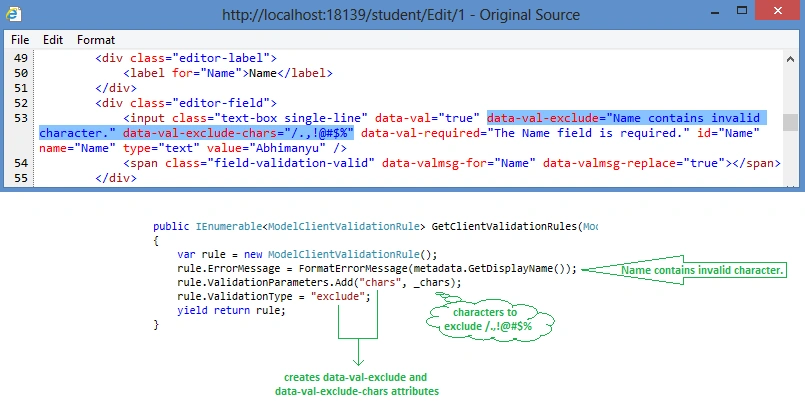Maximize the Original Source window
Screen dimensions: 805x401
pyautogui.click(x=742, y=10)
